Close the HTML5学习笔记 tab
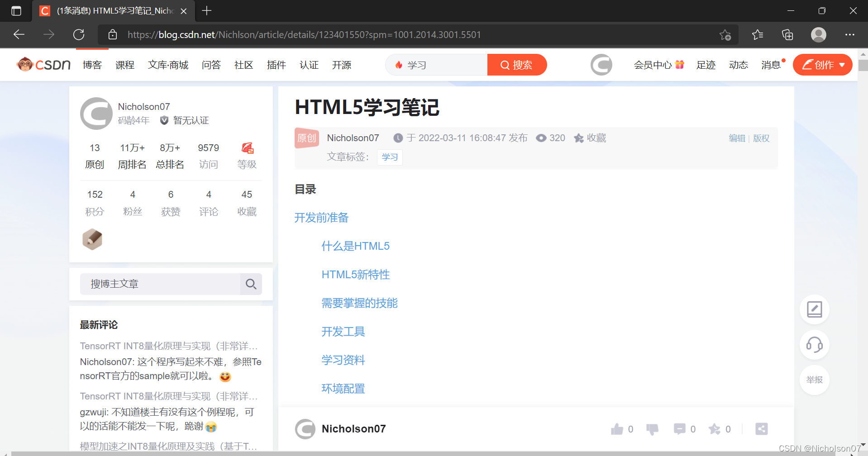This screenshot has width=868, height=456. point(184,11)
